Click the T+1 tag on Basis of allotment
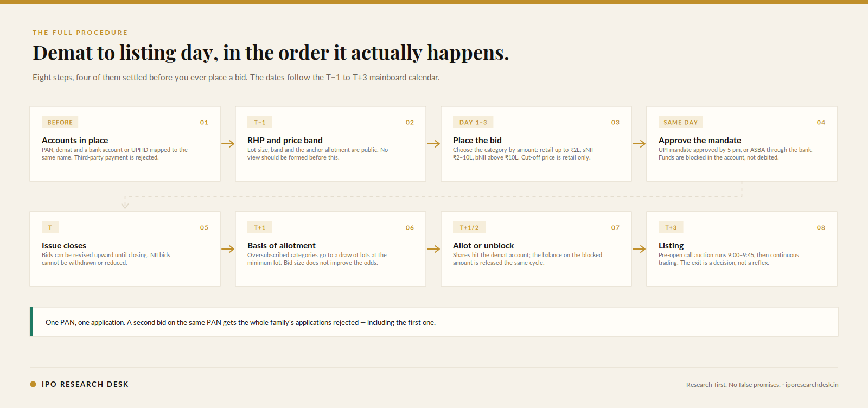This screenshot has height=408, width=868. (260, 228)
